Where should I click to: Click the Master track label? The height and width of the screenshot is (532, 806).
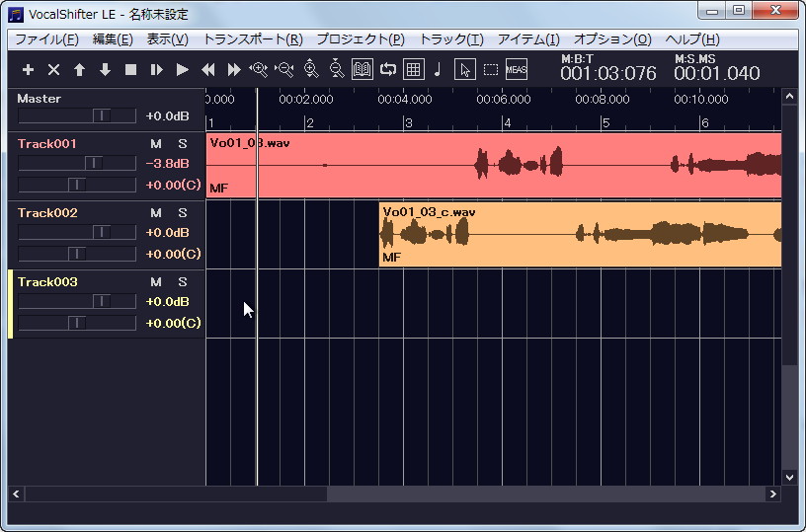40,99
